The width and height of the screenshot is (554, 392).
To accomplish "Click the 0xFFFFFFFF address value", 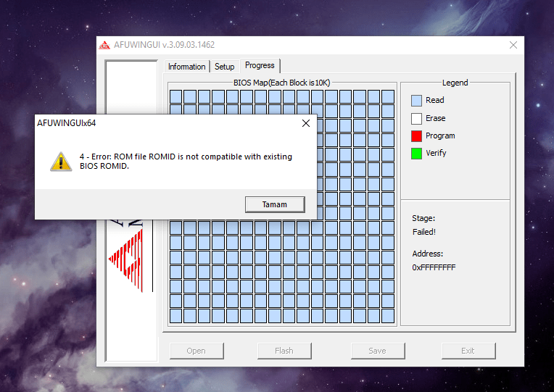I will (434, 267).
